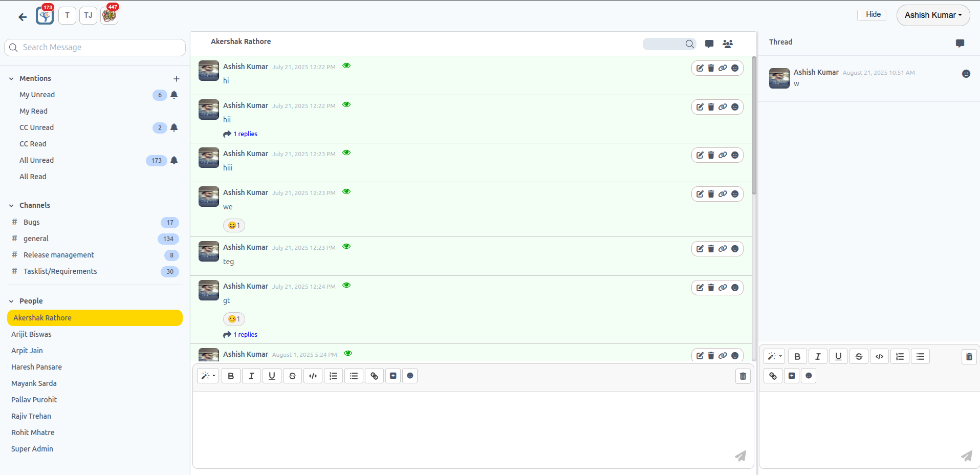Insert link in main message composer
The image size is (980, 475).
(374, 376)
